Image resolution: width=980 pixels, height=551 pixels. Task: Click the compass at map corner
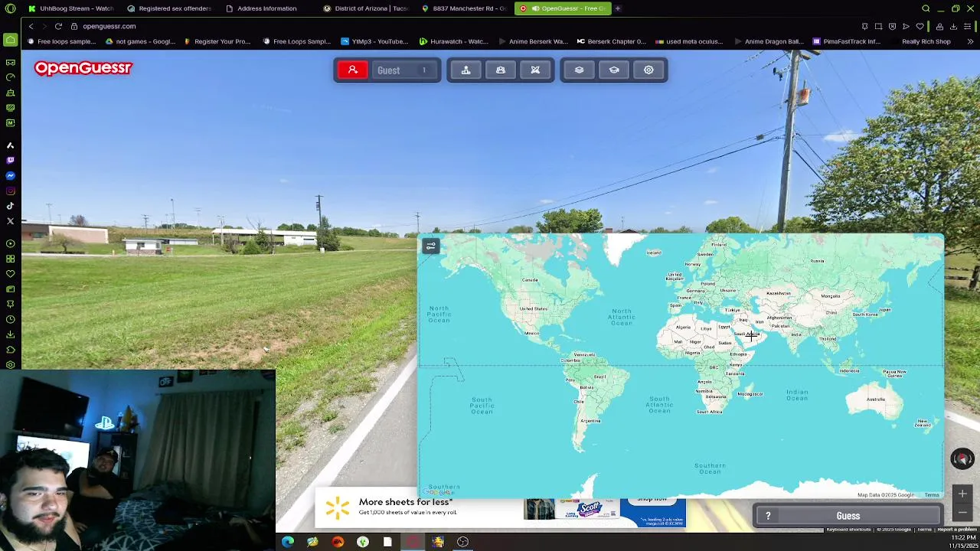962,459
